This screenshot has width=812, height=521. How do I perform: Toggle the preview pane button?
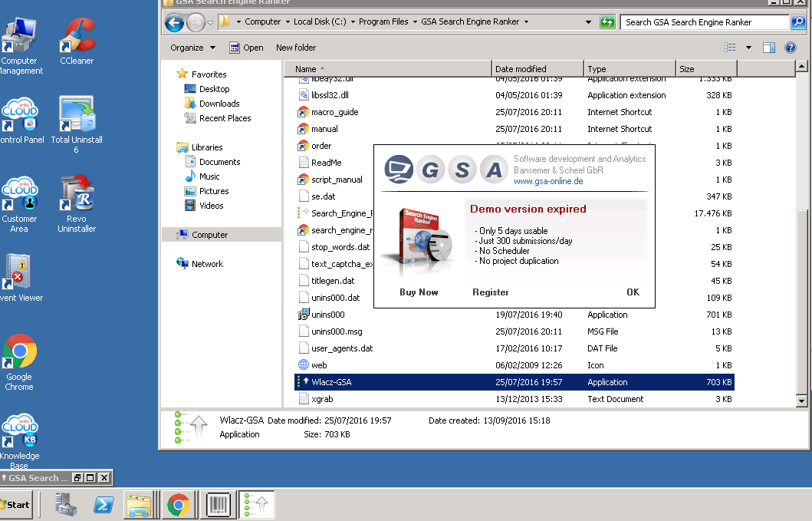[x=769, y=48]
